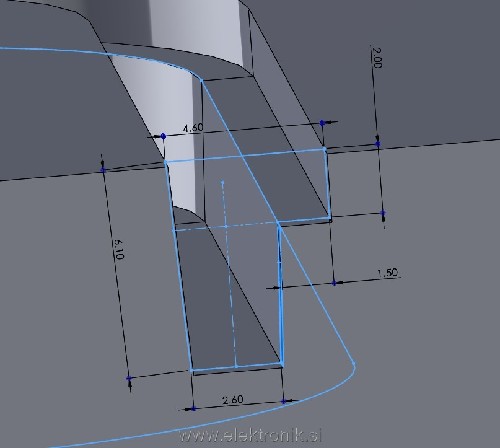This screenshot has width=500, height=448.
Task: Select the 2.00 dimension text
Action: (377, 58)
